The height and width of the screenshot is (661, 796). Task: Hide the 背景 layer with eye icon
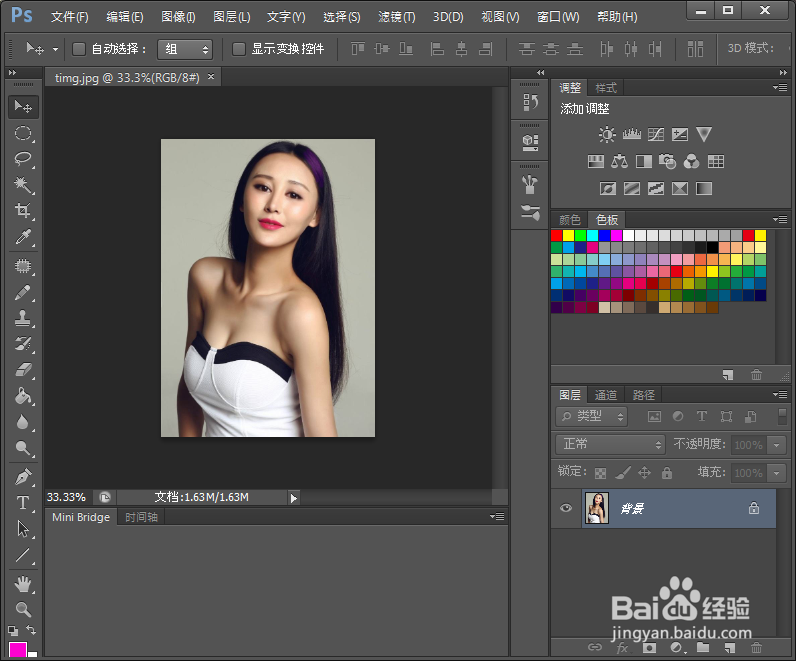pos(566,508)
